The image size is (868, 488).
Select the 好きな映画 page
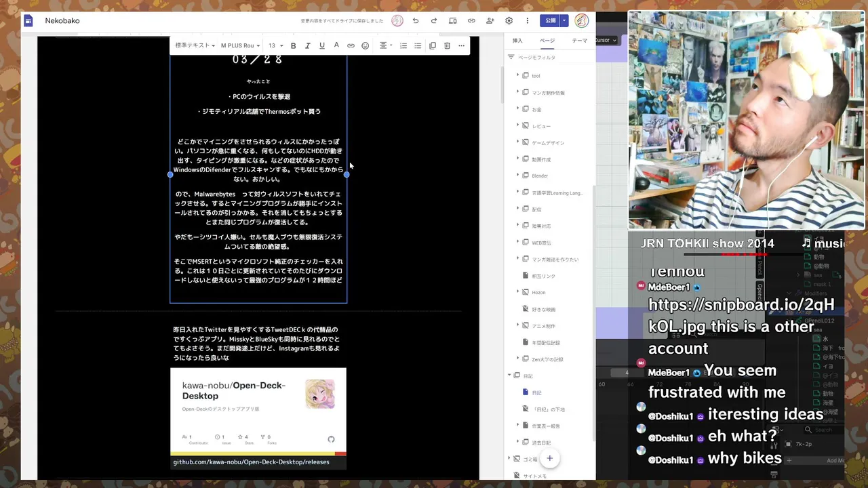pos(543,309)
